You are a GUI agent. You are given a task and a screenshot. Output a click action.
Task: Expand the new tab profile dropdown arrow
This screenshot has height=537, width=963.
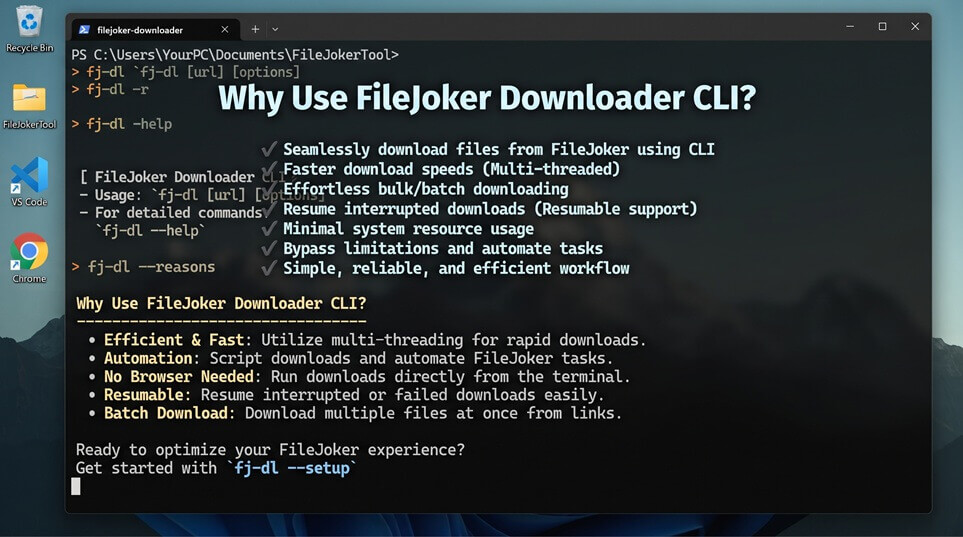pyautogui.click(x=275, y=29)
